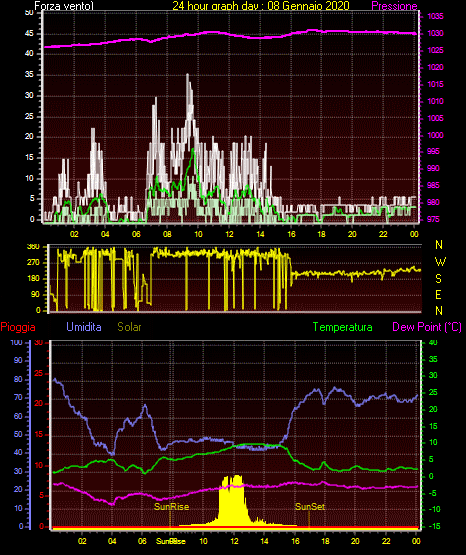Click the '90' humidity scale value
Screen dimensions: 466x555
(x=18, y=360)
